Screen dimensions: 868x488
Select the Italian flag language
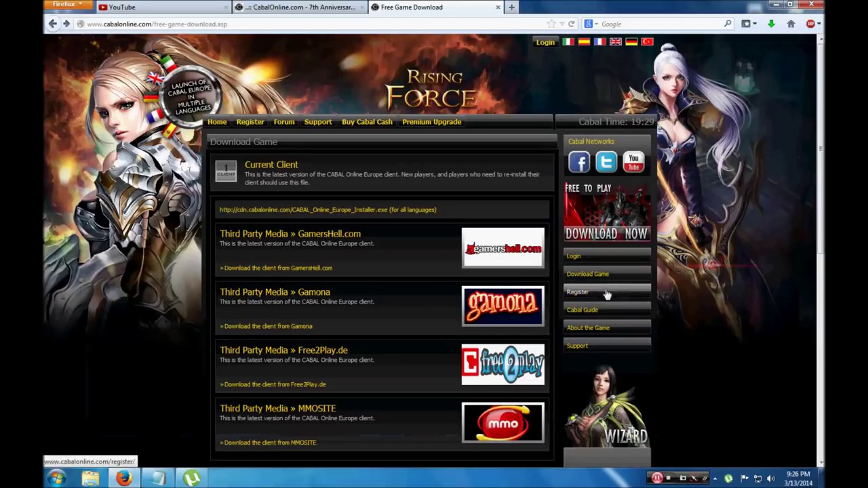click(568, 42)
